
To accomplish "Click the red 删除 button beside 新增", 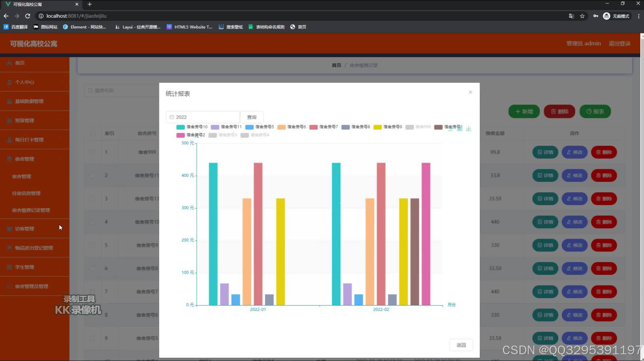I will tap(560, 112).
